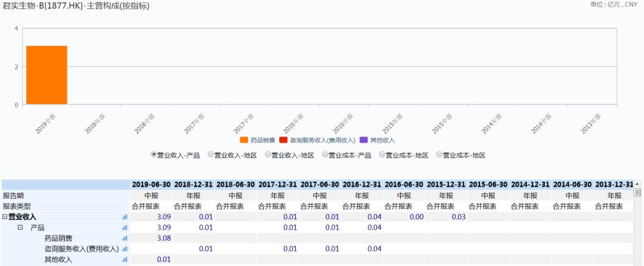Screen dimensions: 644x266
Task: Open chart icon for 其他收入 row
Action: coord(125,259)
